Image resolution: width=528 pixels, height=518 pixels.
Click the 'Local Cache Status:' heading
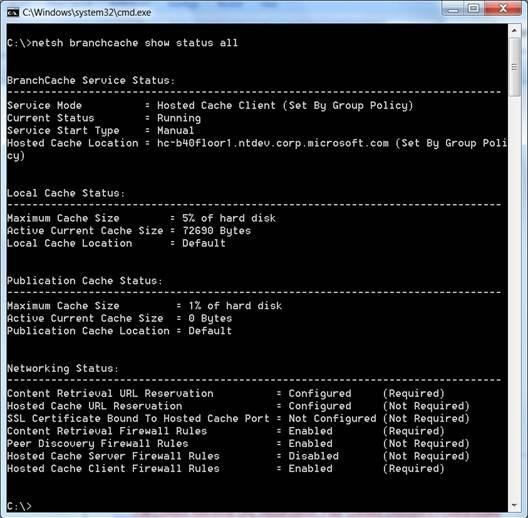(66, 193)
